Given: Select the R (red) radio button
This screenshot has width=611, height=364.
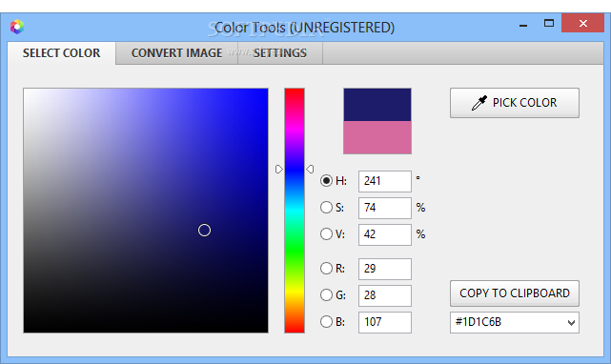Looking at the screenshot, I should [x=326, y=268].
